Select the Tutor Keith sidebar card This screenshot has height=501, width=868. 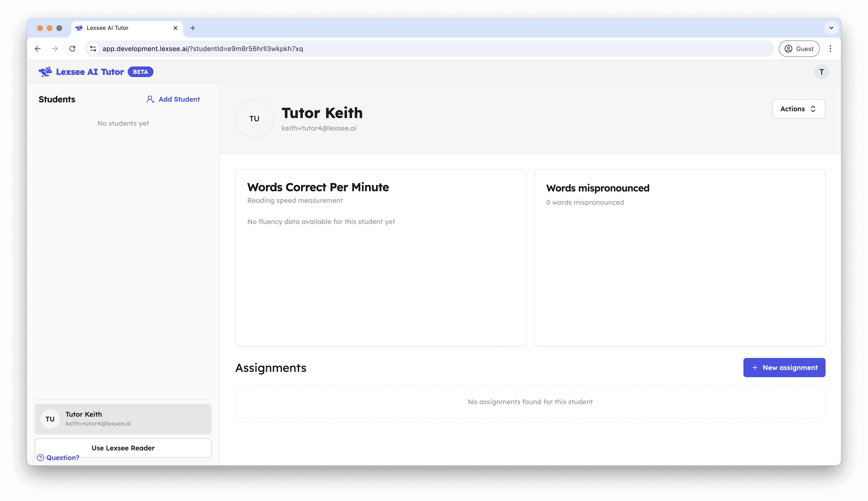pos(123,419)
